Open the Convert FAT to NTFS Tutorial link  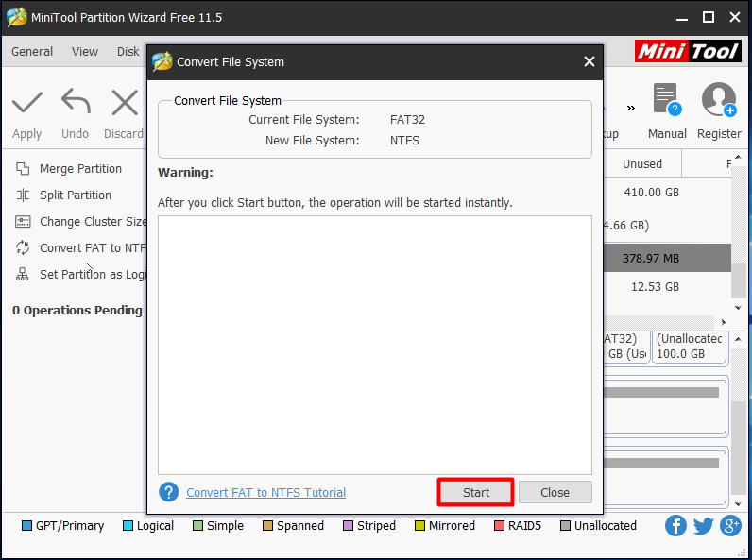click(265, 492)
